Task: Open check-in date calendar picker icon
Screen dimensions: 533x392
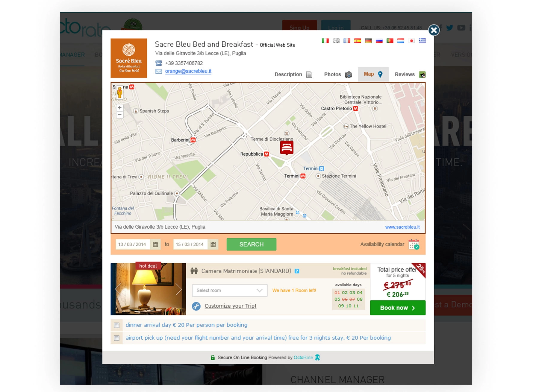Action: [x=155, y=244]
